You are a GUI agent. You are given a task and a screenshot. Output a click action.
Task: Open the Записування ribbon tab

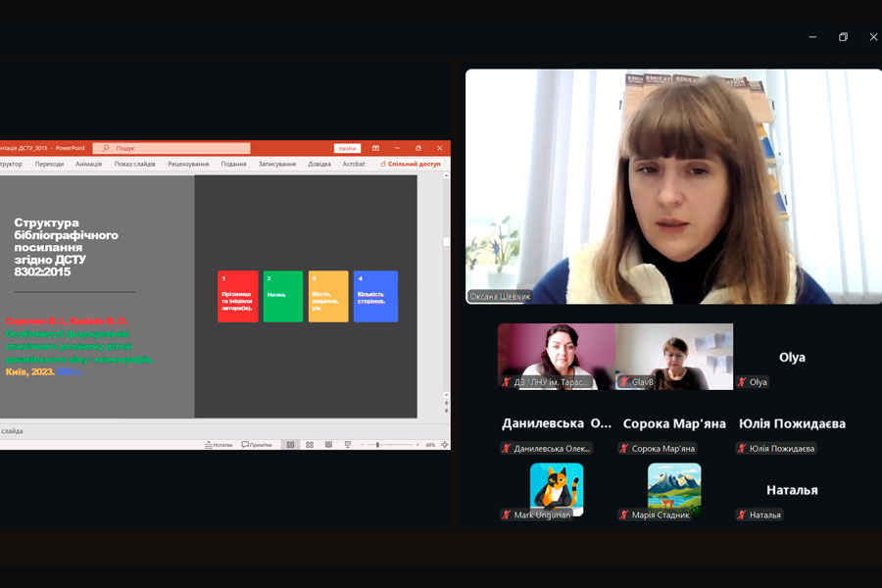click(277, 164)
